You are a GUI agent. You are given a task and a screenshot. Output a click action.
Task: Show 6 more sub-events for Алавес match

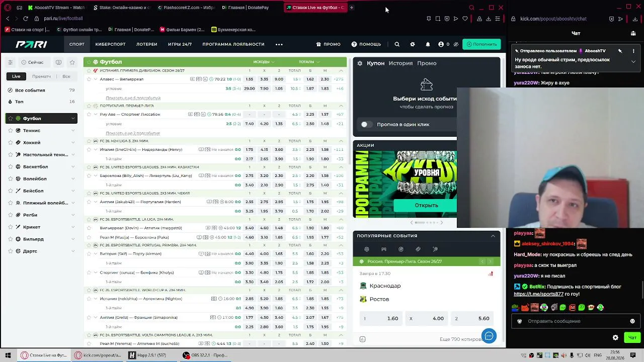[x=133, y=98]
